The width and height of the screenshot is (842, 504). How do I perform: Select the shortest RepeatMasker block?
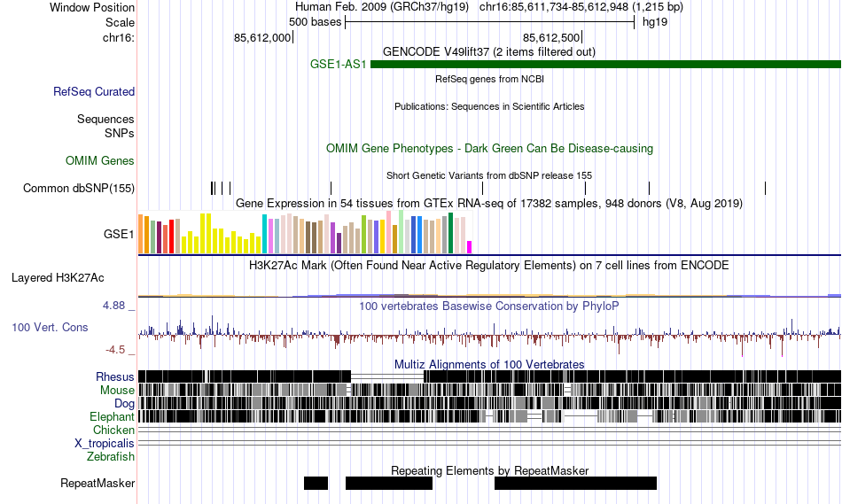click(x=316, y=483)
